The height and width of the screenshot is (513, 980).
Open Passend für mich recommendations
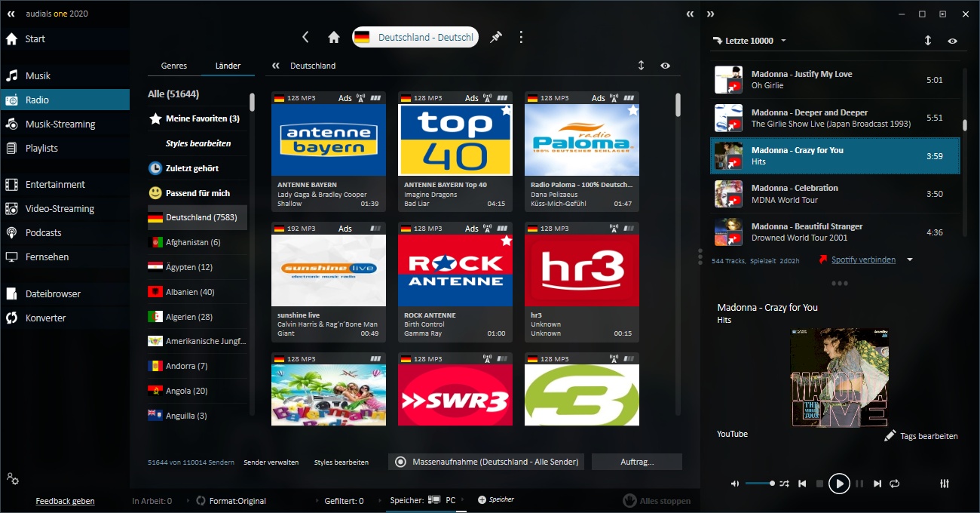[198, 193]
